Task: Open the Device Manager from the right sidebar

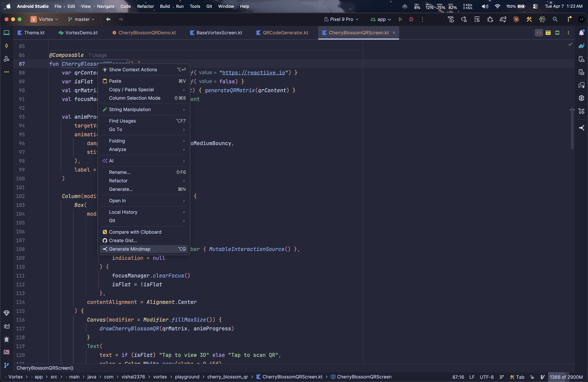Action: pyautogui.click(x=582, y=59)
